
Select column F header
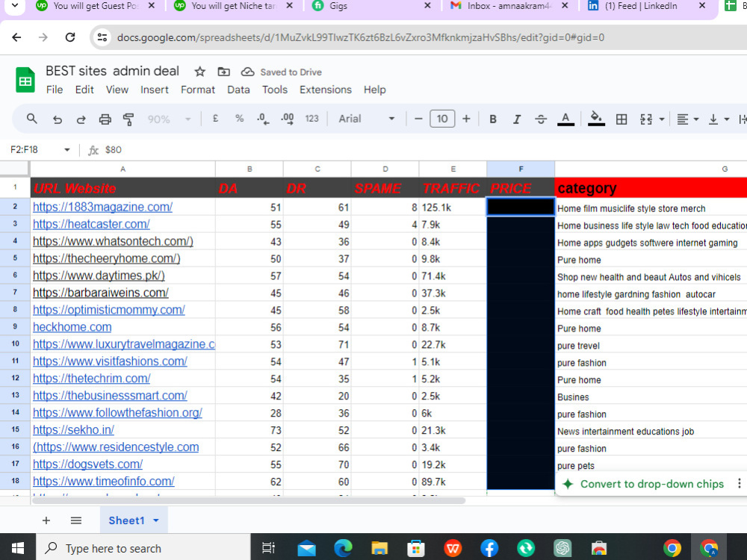(521, 169)
